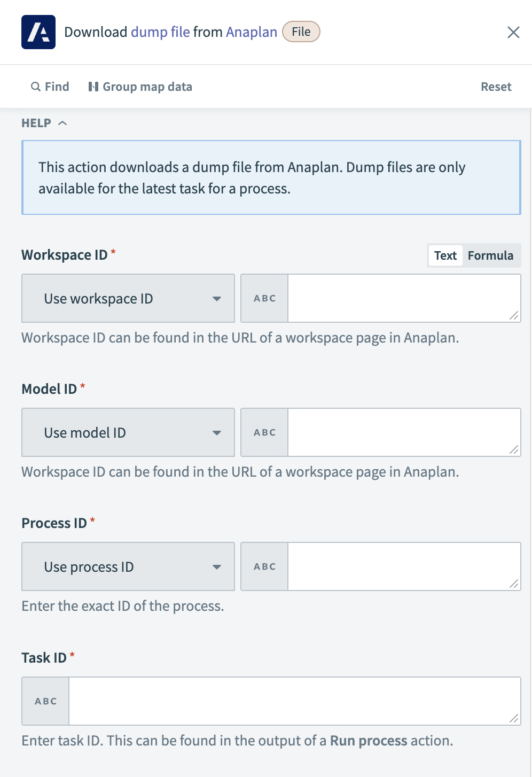
Task: Close the Download dump file panel
Action: (x=513, y=32)
